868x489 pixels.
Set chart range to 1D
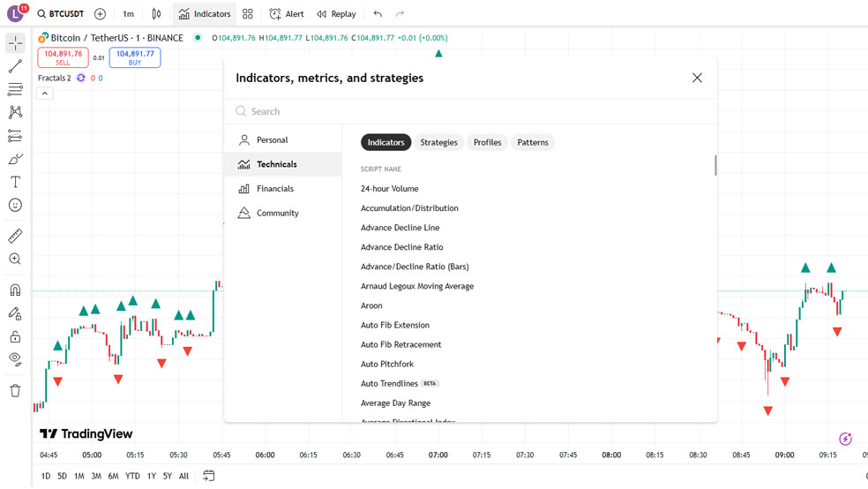click(46, 476)
